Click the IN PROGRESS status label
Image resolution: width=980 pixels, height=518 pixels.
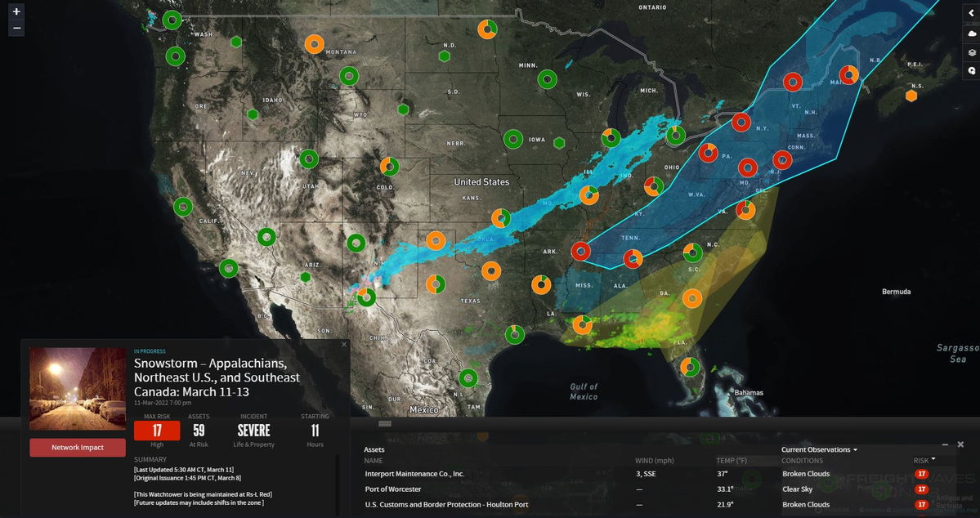(150, 351)
